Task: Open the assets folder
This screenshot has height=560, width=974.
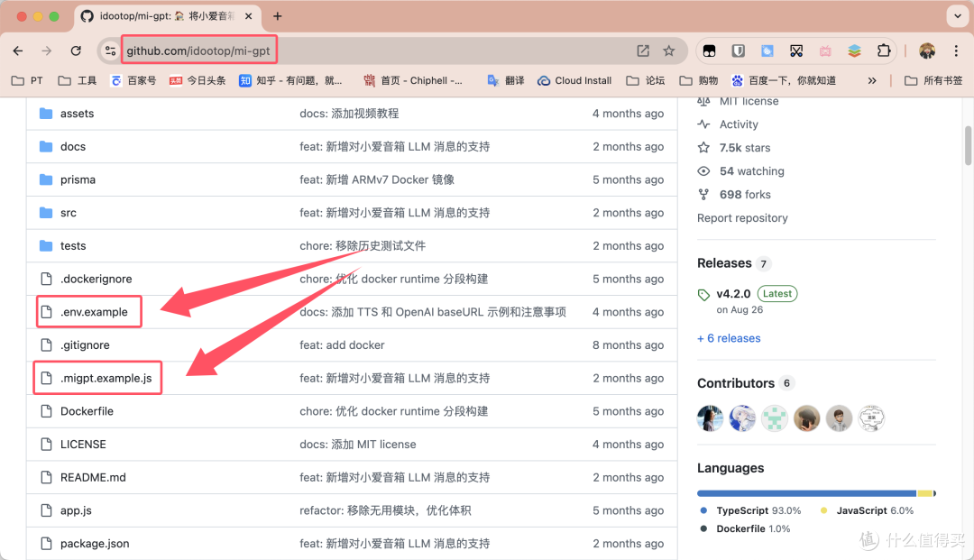Action: pyautogui.click(x=77, y=114)
